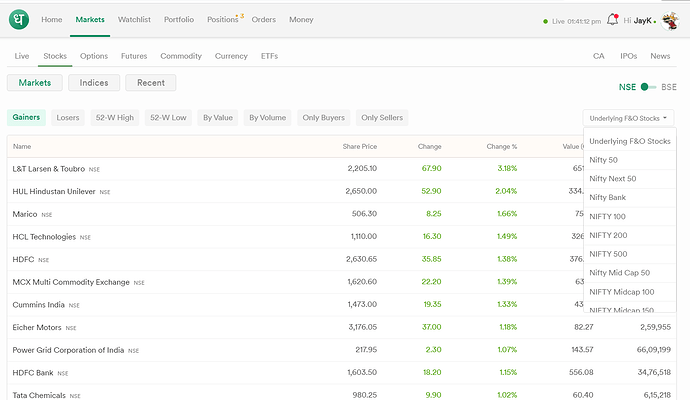Select the Losers filter
Screen dimensions: 690x400
pyautogui.click(x=68, y=117)
